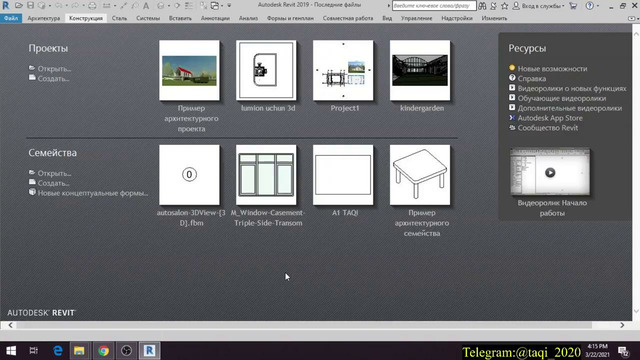Expand the Help dropdown arrow
The height and width of the screenshot is (360, 640).
[x=598, y=6]
